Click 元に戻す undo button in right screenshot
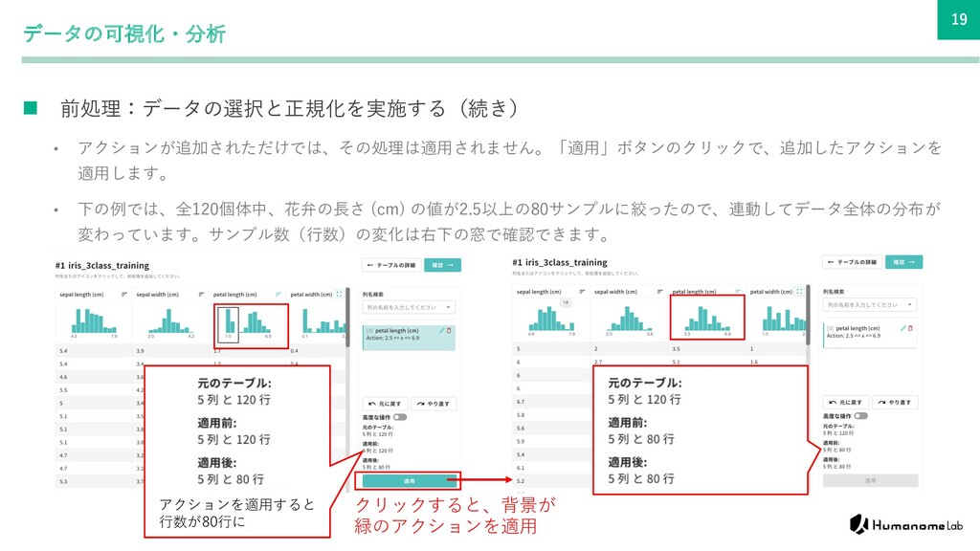Image resolution: width=980 pixels, height=551 pixels. coord(846,403)
